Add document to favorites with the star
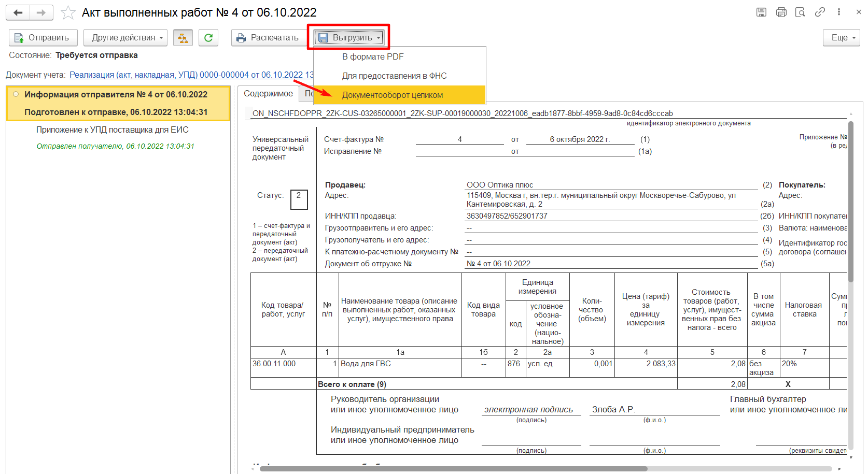The image size is (868, 474). (x=68, y=12)
